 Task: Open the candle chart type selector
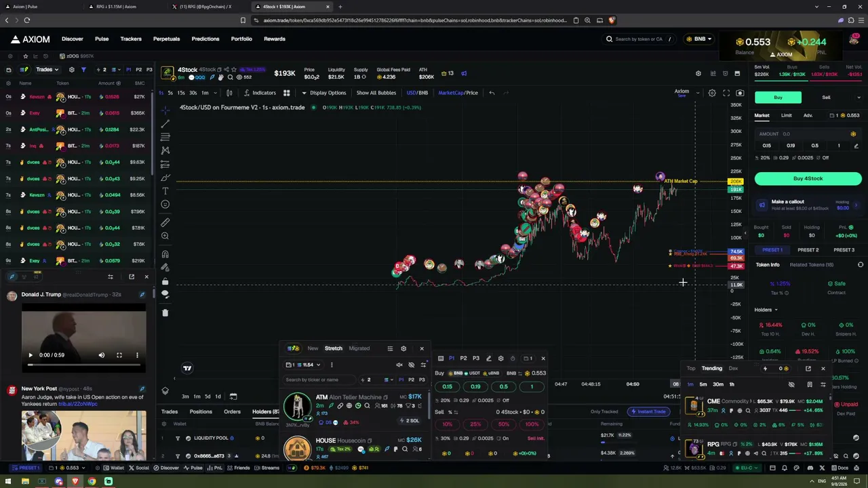(x=229, y=93)
